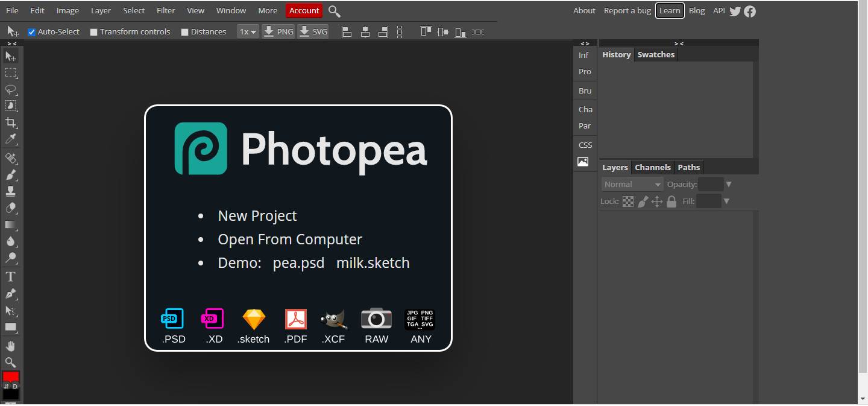Uncheck the Auto-Select checkbox
Viewport: 868px width, 406px height.
pos(32,32)
